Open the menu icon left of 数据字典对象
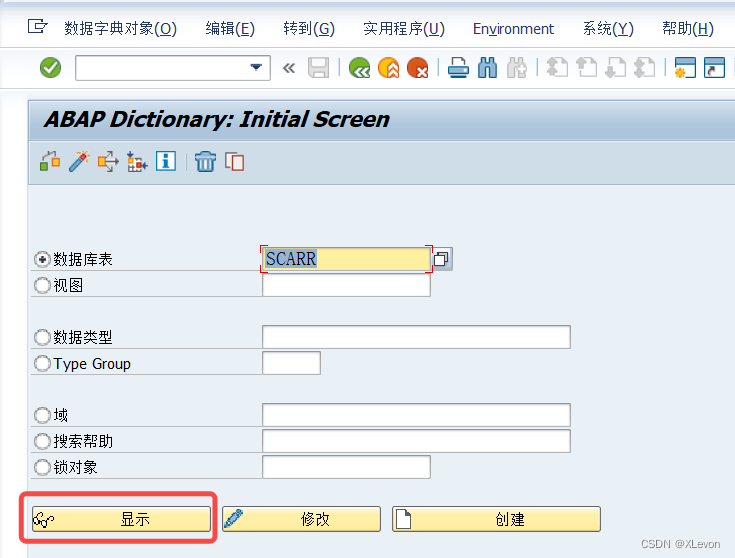 pyautogui.click(x=37, y=26)
